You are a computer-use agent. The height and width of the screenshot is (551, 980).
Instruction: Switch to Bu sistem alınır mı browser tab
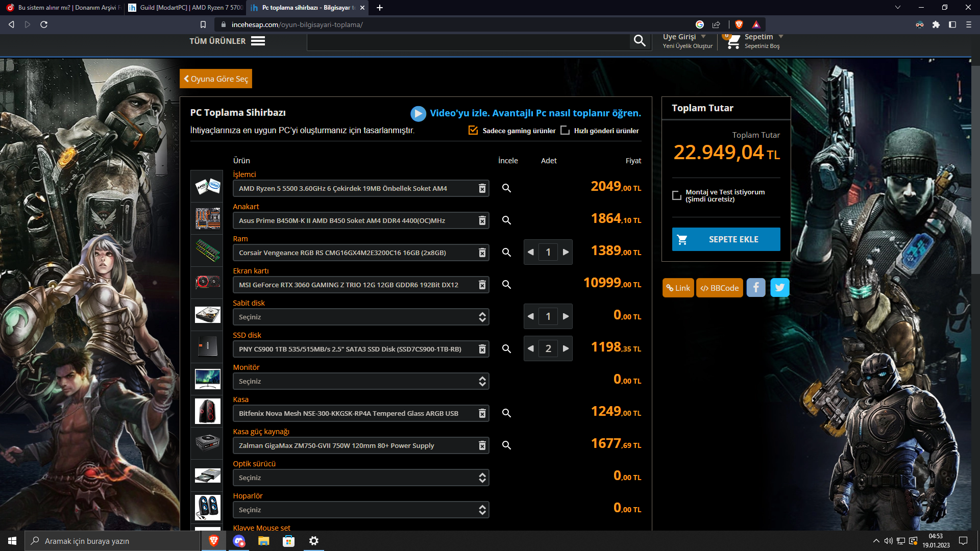(64, 8)
